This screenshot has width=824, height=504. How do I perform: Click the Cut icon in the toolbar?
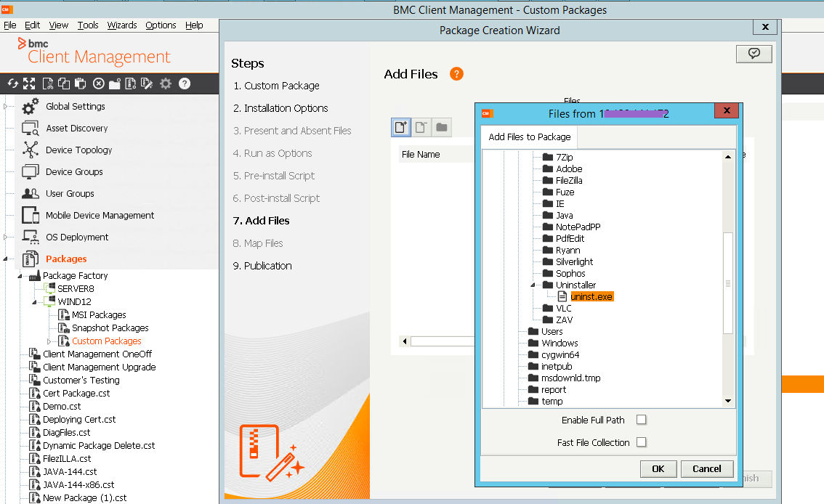(48, 84)
